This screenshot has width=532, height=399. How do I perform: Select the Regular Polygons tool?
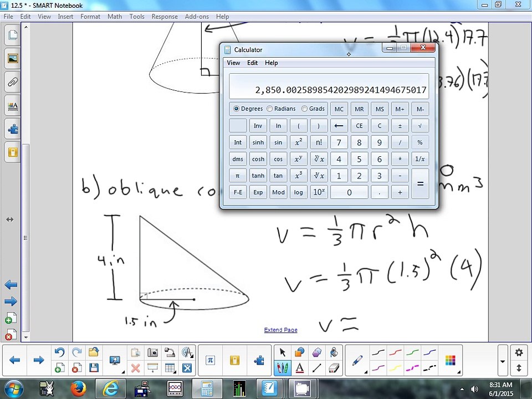point(316,352)
